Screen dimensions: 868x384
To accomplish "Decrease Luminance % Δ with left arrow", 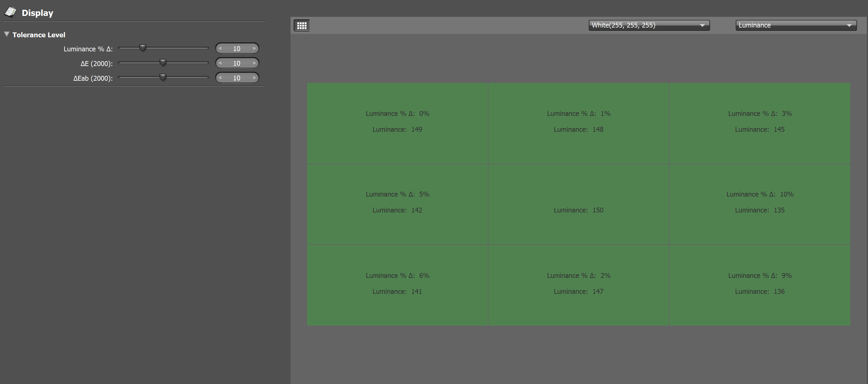I will click(x=220, y=49).
